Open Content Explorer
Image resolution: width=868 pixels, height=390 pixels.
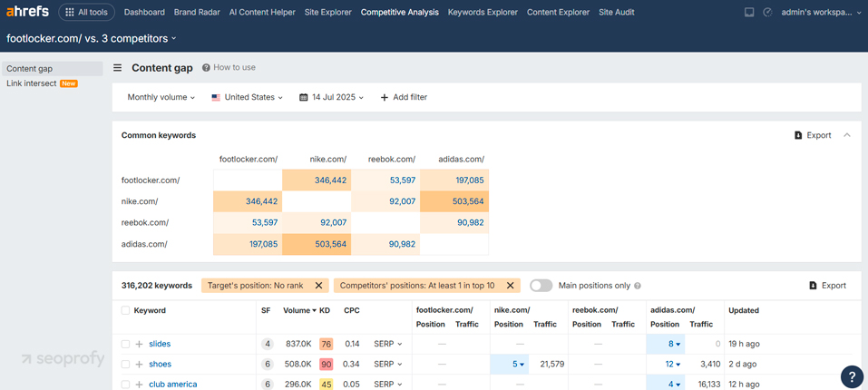pos(558,12)
